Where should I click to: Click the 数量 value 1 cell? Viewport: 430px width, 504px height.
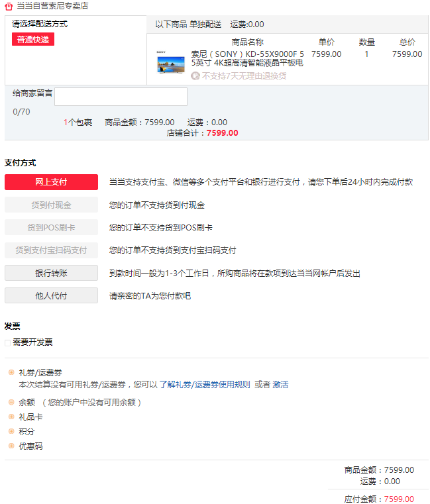point(366,54)
